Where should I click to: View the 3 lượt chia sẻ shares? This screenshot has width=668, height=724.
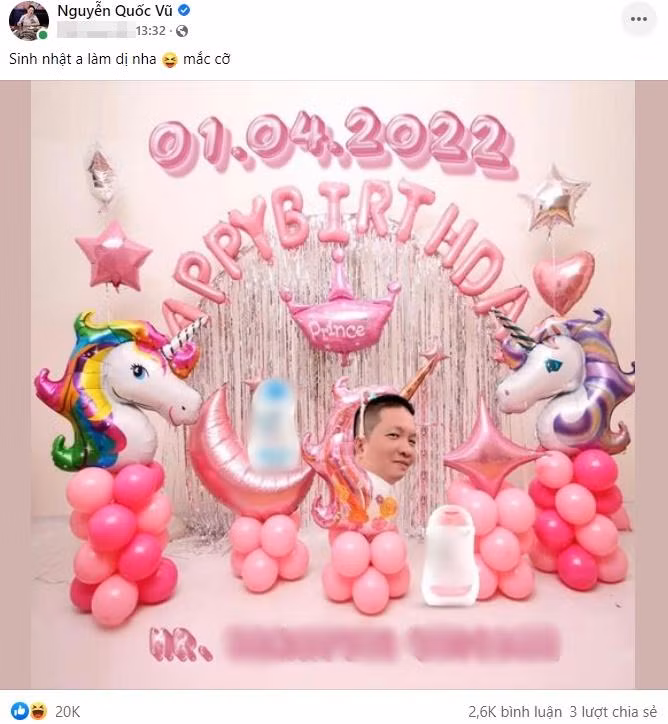613,712
